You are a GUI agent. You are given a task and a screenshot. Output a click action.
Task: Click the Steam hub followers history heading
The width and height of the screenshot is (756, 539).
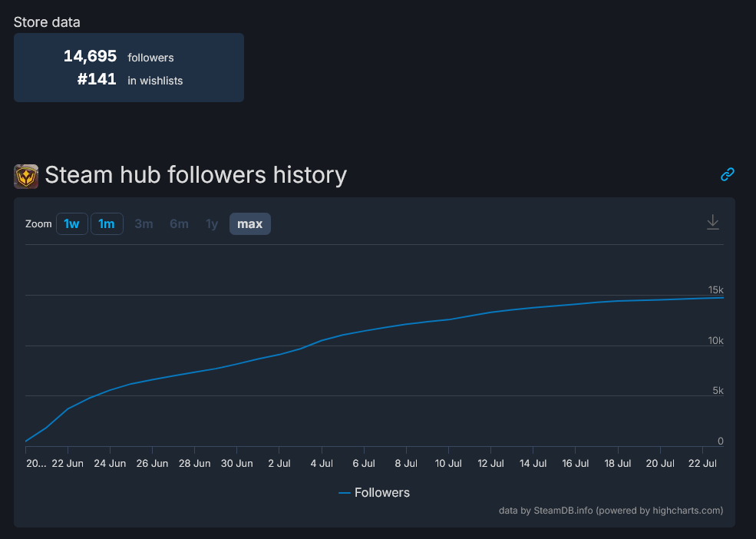[x=196, y=175]
